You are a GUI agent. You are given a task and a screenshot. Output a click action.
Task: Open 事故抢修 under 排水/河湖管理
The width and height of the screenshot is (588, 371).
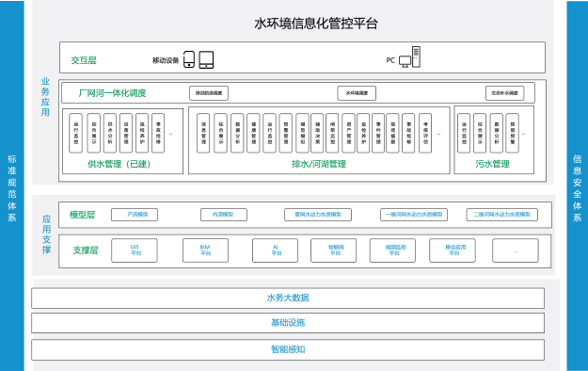coord(408,133)
